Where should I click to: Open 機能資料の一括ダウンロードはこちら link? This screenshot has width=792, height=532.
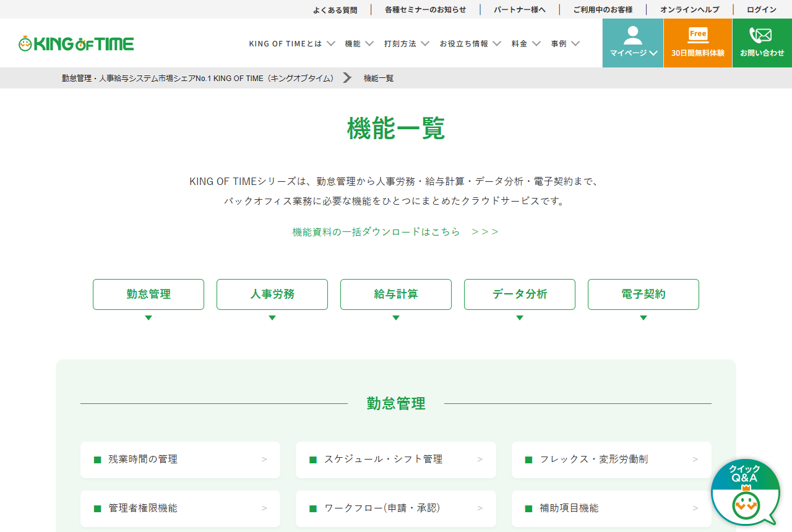tap(395, 232)
